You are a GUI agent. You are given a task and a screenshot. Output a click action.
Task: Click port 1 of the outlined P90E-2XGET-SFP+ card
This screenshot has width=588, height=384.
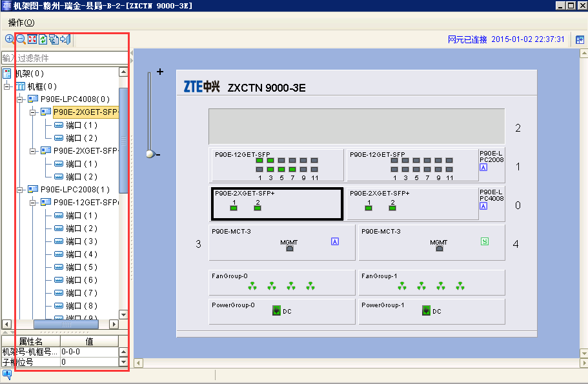pyautogui.click(x=234, y=208)
